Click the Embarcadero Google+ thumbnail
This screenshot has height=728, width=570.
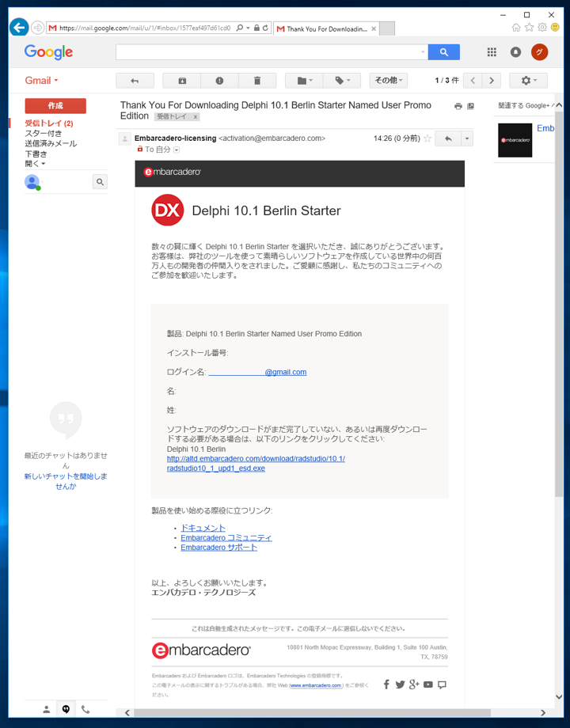515,140
